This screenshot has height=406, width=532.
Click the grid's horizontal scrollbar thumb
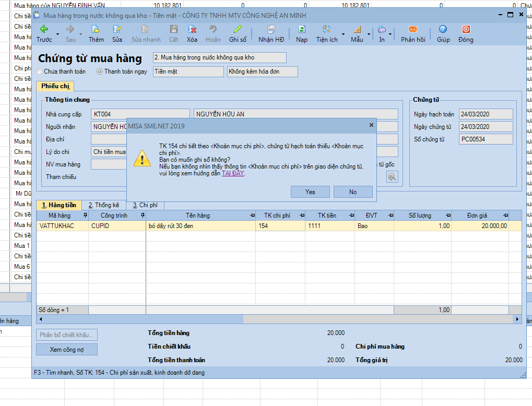pyautogui.click(x=141, y=319)
